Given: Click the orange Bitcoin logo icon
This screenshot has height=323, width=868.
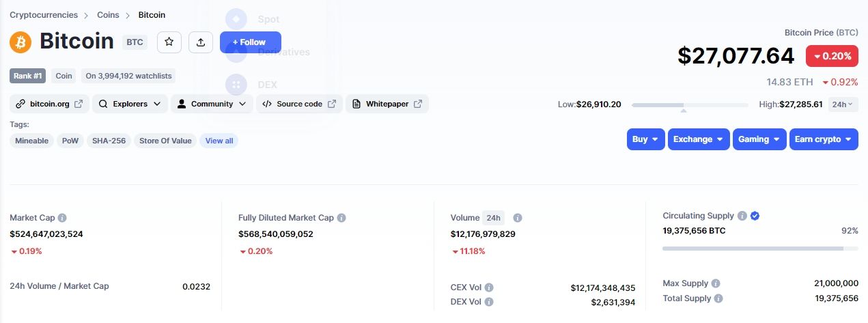Looking at the screenshot, I should pos(20,42).
